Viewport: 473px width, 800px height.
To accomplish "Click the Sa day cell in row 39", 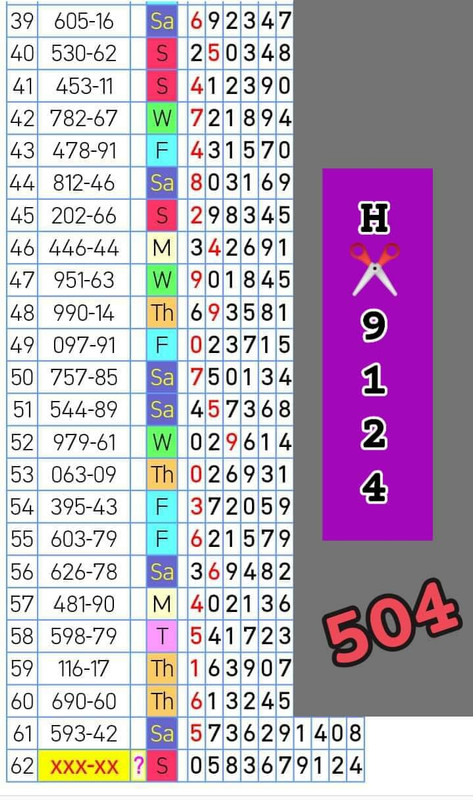I will pyautogui.click(x=162, y=21).
